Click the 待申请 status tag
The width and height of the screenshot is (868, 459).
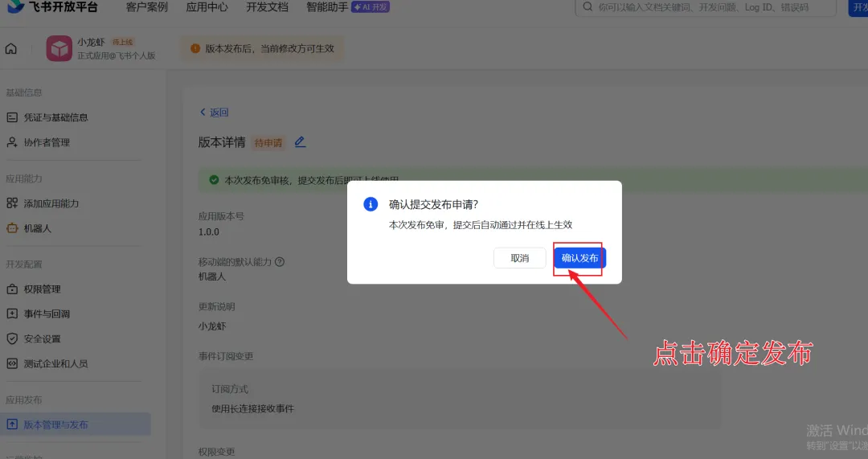(x=268, y=143)
